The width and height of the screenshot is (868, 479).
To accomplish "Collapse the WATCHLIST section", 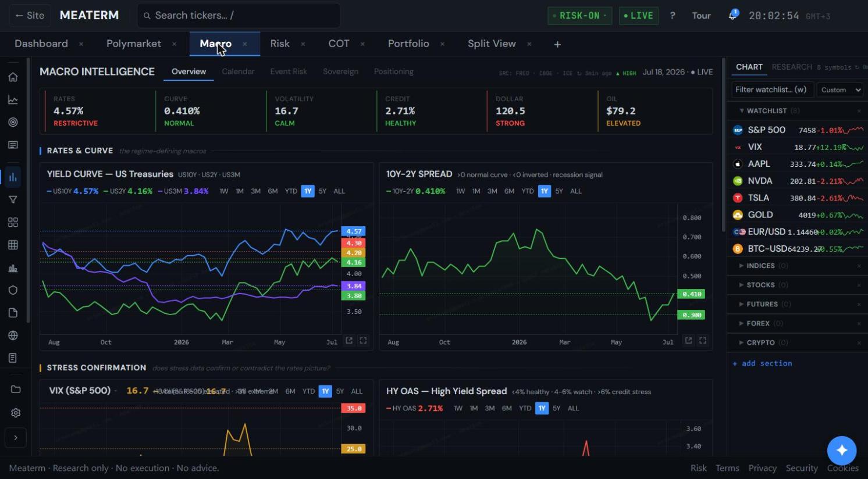I will tap(742, 110).
